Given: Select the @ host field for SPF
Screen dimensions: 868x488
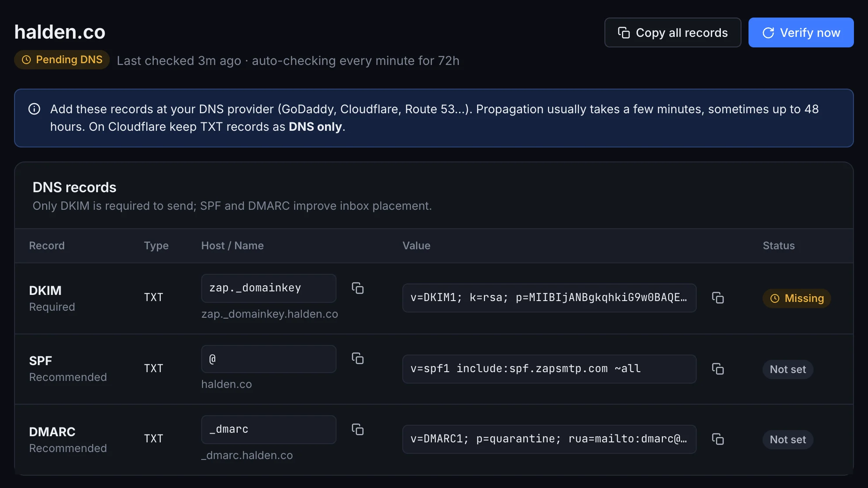Looking at the screenshot, I should (269, 359).
